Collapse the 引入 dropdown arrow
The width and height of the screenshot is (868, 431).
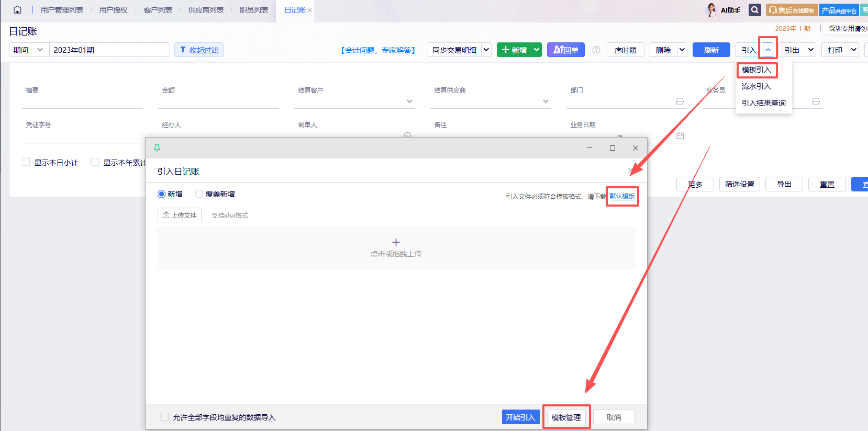(768, 50)
